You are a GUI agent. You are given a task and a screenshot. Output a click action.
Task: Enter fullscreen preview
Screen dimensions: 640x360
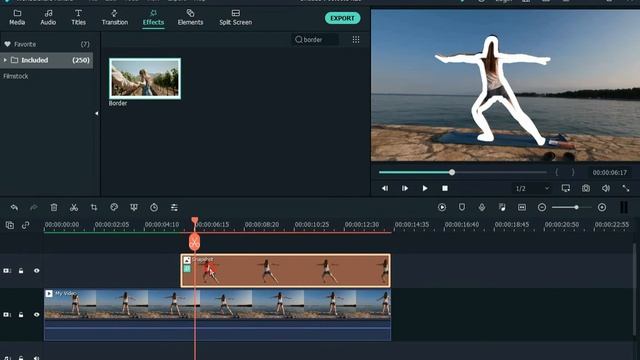[626, 188]
